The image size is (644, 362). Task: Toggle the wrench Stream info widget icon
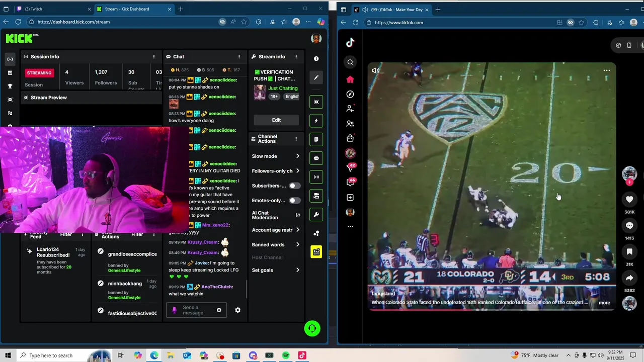[316, 215]
